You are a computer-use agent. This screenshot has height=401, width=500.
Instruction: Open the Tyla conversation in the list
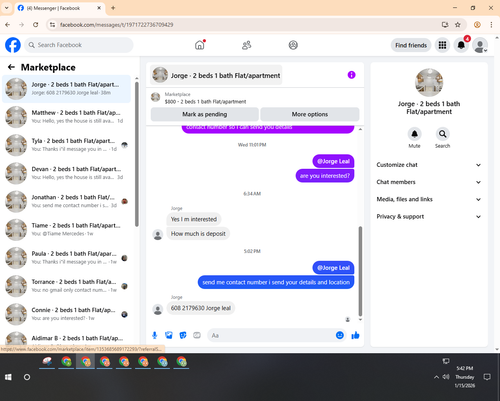click(x=66, y=145)
